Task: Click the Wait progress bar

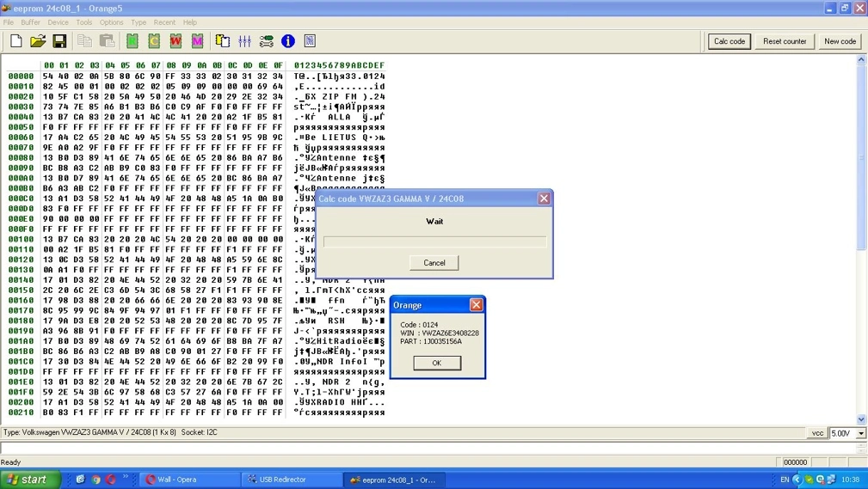Action: [434, 241]
